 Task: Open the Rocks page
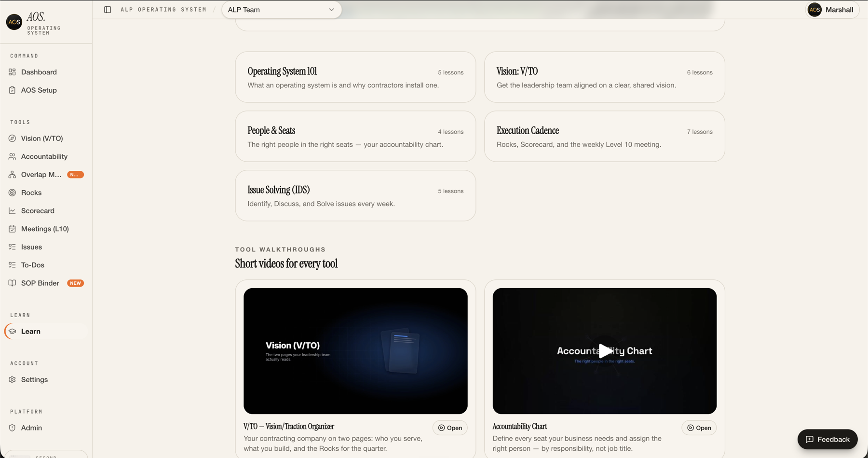(x=46, y=193)
